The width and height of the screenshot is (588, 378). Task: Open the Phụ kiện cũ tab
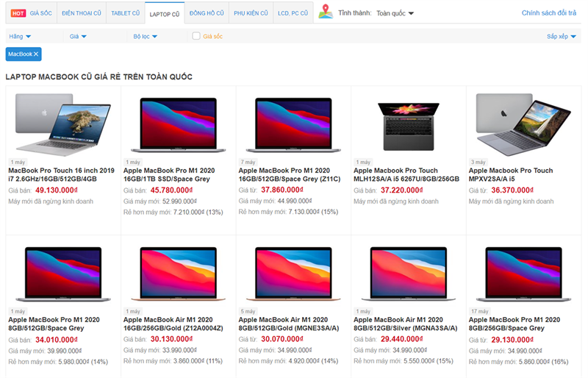coord(251,13)
